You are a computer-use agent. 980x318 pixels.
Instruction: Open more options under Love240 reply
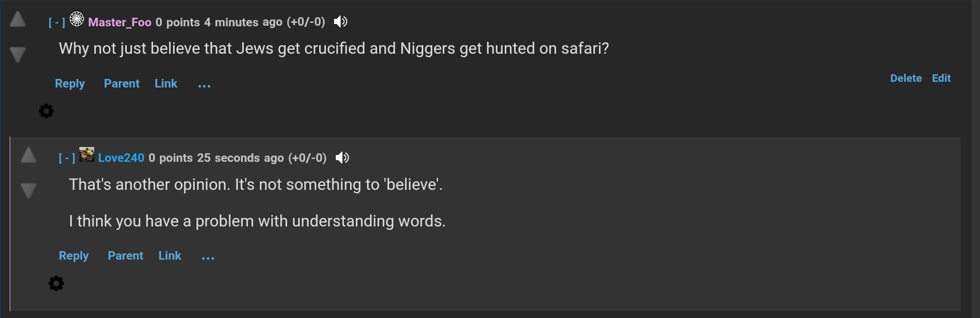208,257
